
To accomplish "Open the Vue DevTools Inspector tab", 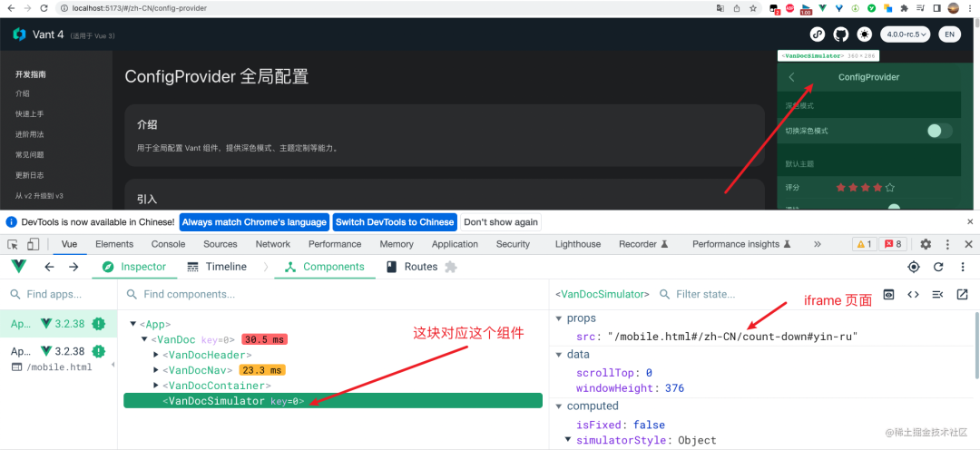I will (135, 267).
